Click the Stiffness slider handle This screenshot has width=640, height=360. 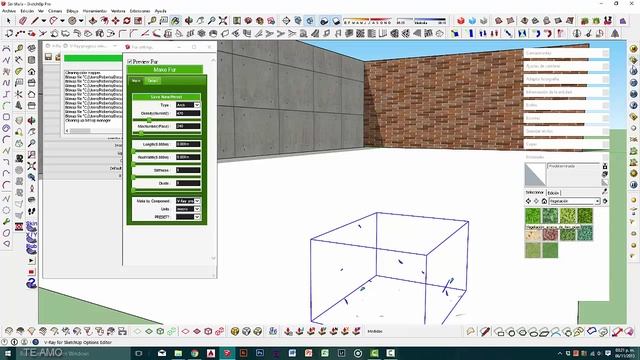click(x=133, y=177)
